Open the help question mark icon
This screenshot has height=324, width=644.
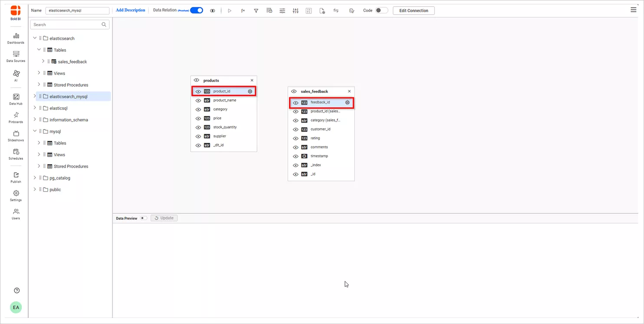(17, 291)
